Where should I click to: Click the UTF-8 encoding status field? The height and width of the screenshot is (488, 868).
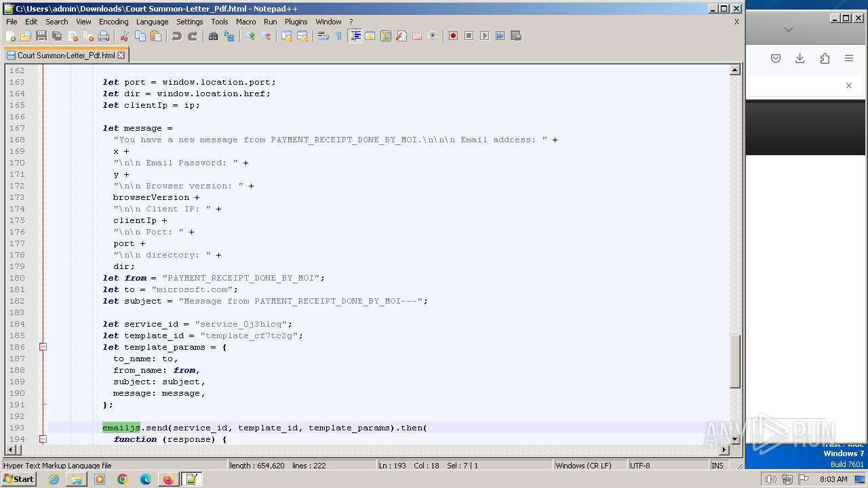668,466
